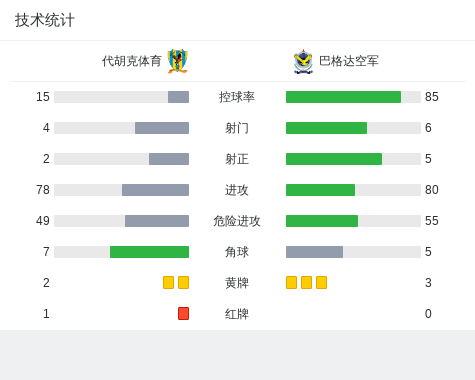
Task: Open the 代胡克体育 team name link
Action: (x=132, y=61)
